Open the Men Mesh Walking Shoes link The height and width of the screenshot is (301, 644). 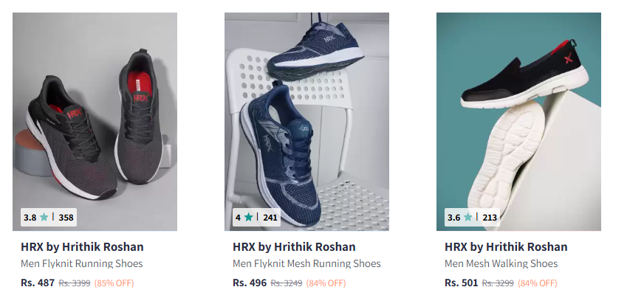click(x=501, y=263)
